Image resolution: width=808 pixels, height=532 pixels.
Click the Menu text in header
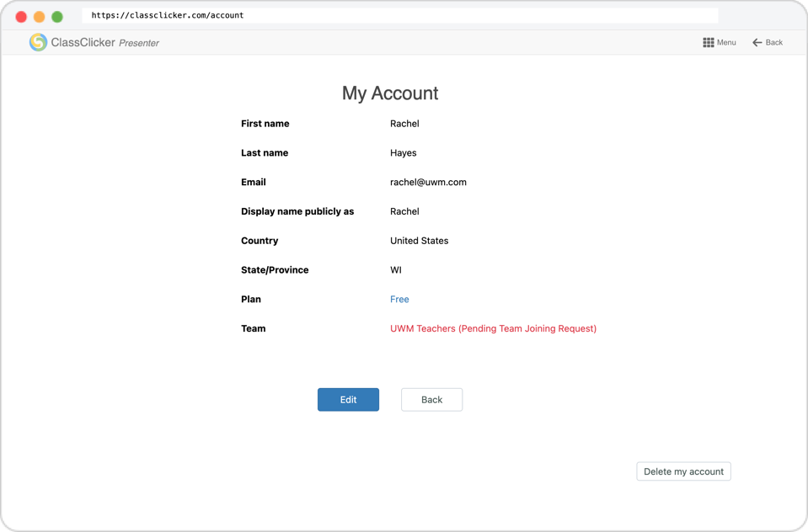(x=726, y=42)
